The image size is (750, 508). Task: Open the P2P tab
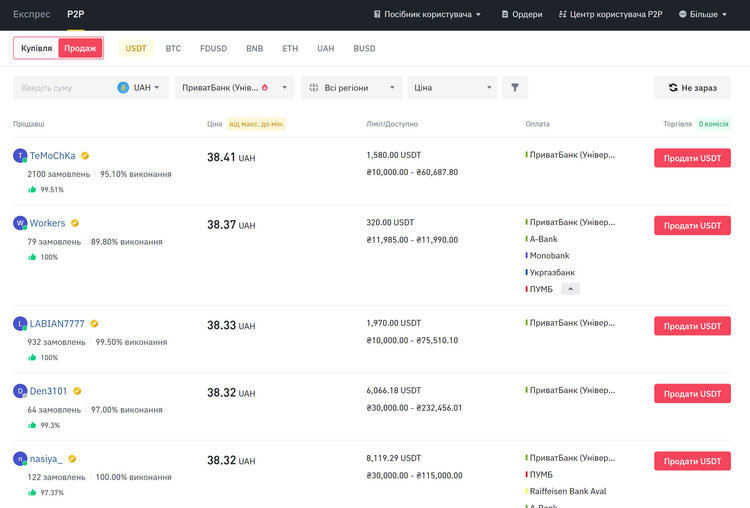tap(76, 14)
